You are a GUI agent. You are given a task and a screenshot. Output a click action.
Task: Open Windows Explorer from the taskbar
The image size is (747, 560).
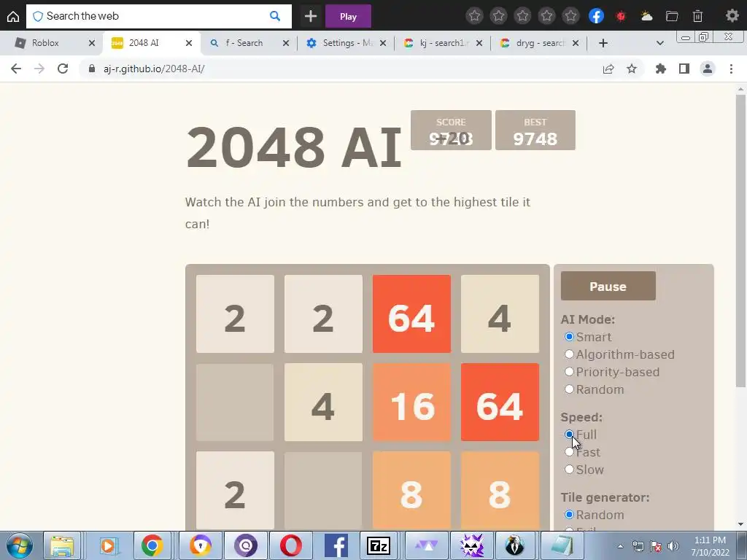63,545
